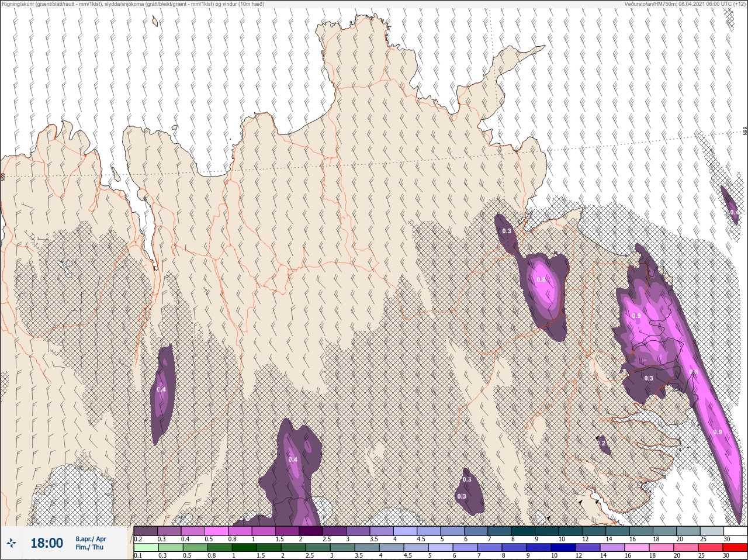The image size is (748, 560).
Task: Click the 0.3 value in the dark eastern lobe
Action: (x=649, y=378)
